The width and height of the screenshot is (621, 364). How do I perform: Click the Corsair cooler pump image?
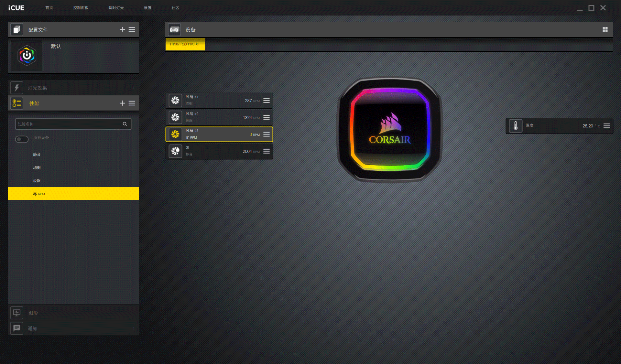click(390, 129)
